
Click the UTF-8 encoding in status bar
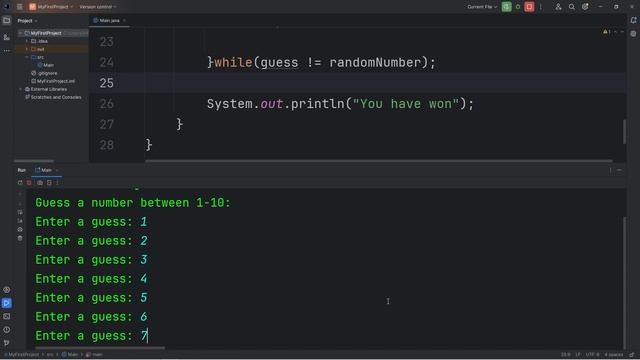pos(592,355)
